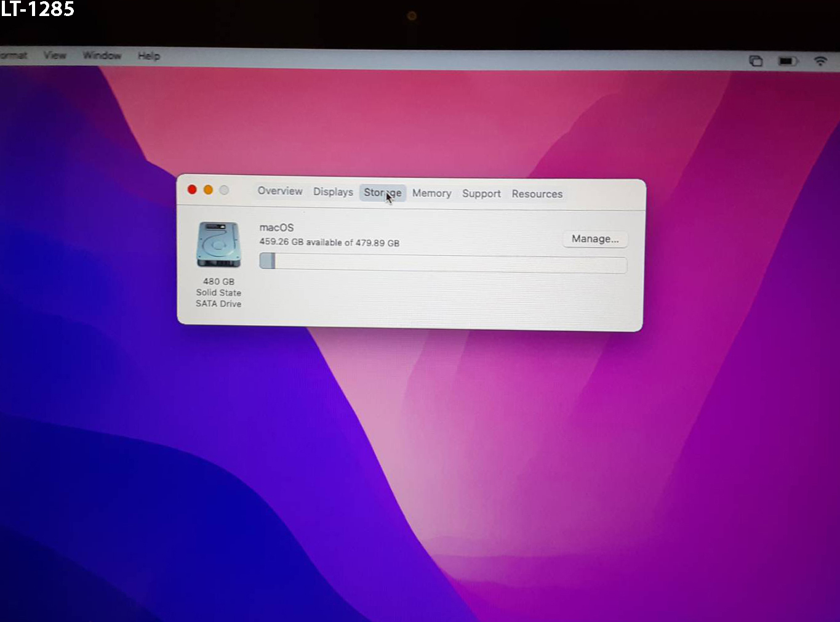Open the Help menu
The image size is (840, 622).
pos(149,56)
